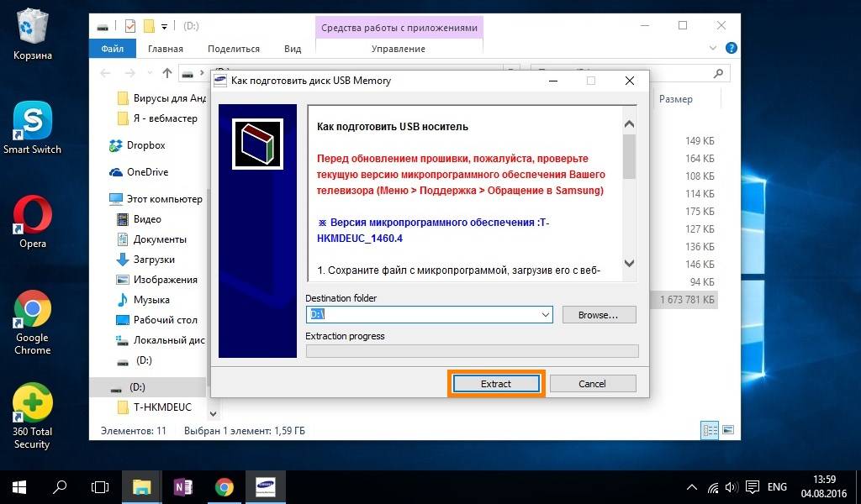
Task: Select Dropbox in the navigation pane
Action: (145, 145)
